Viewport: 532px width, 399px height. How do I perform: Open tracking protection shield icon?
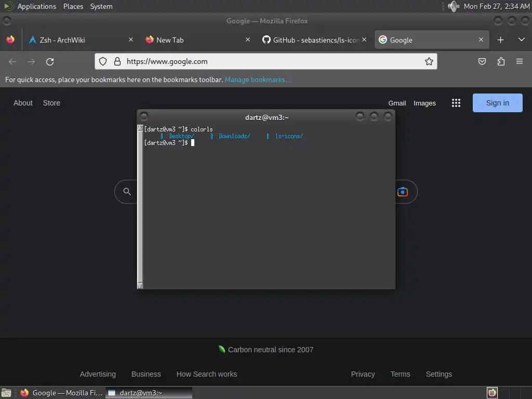point(103,61)
